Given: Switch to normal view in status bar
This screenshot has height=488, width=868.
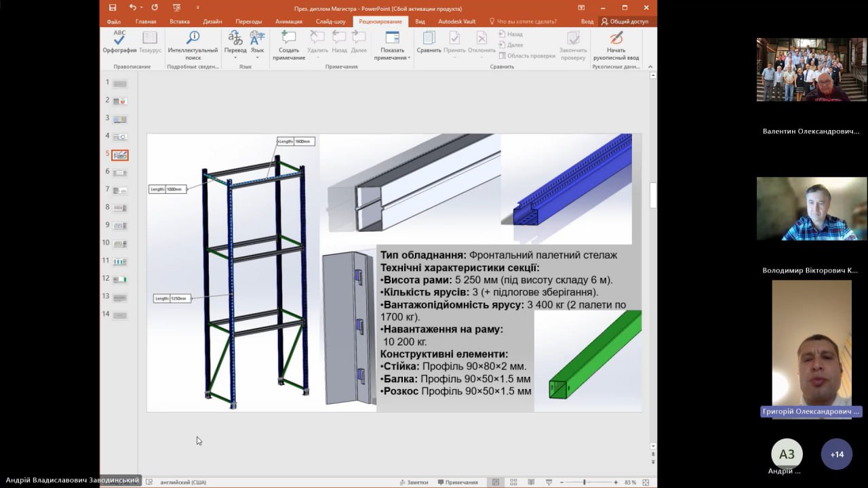Looking at the screenshot, I should 496,482.
